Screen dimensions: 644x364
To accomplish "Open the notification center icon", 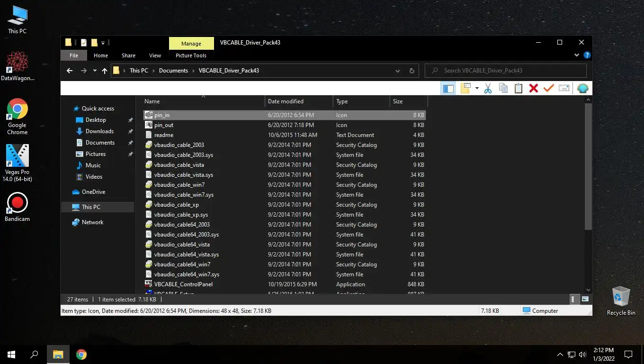I will click(628, 355).
